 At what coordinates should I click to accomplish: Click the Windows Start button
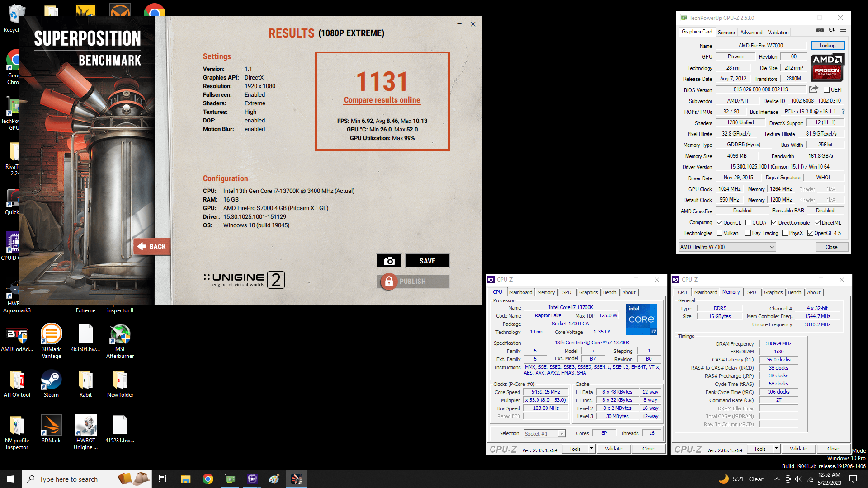click(11, 479)
